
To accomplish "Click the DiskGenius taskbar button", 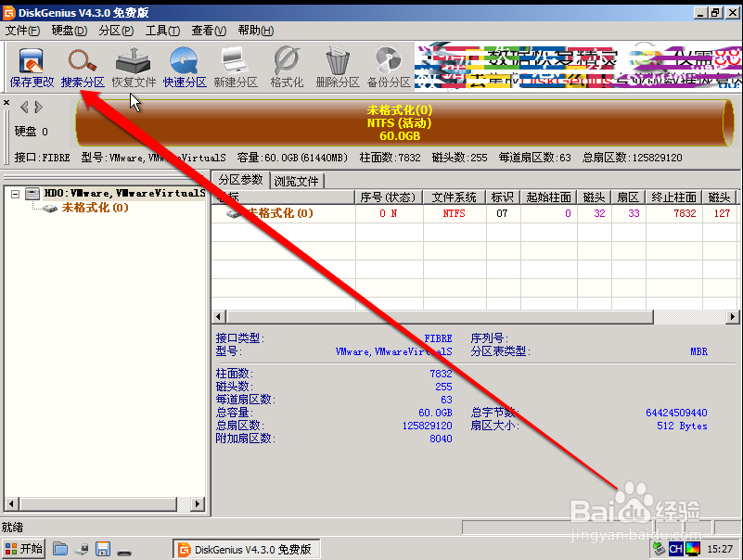I will (246, 548).
